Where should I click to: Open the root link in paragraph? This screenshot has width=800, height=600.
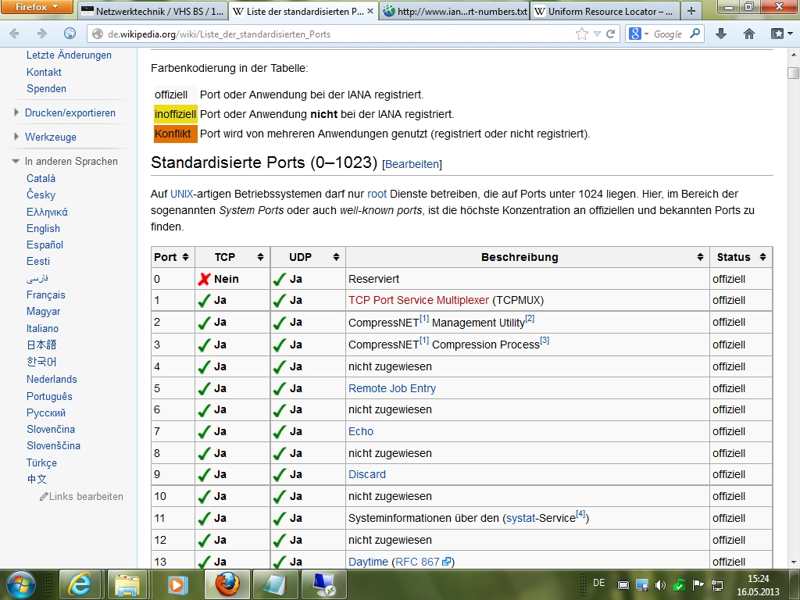(377, 194)
